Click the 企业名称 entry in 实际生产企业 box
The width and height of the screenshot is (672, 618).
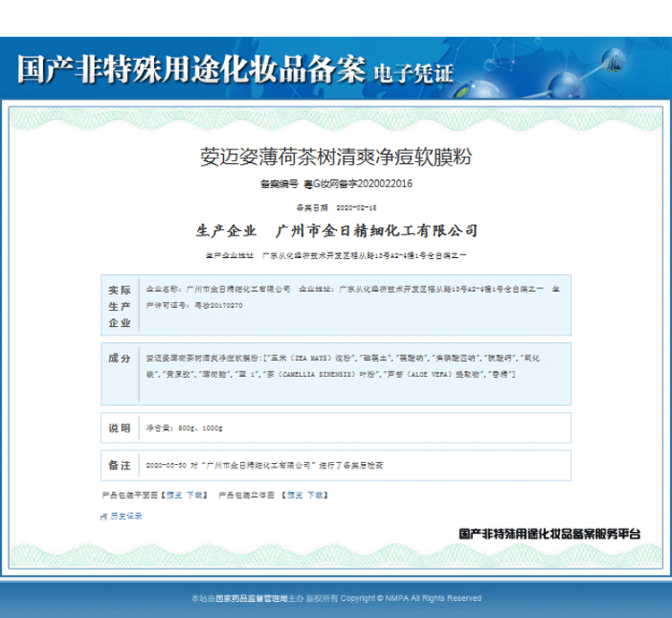(x=218, y=289)
